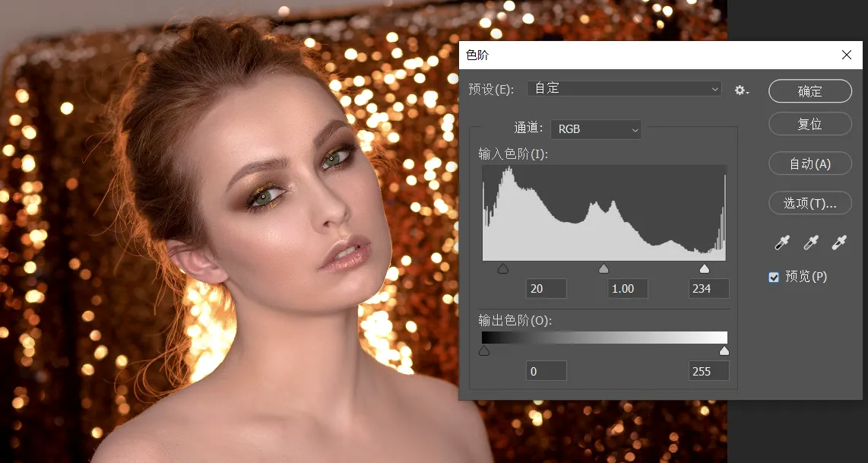Select the white point eyedropper
This screenshot has width=868, height=463.
pyautogui.click(x=838, y=243)
